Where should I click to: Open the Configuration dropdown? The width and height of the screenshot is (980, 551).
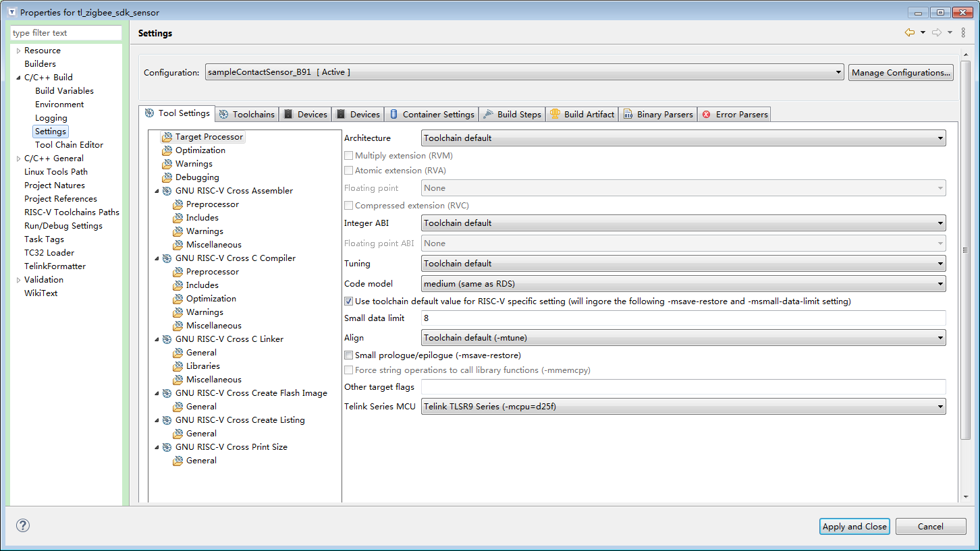tap(525, 72)
